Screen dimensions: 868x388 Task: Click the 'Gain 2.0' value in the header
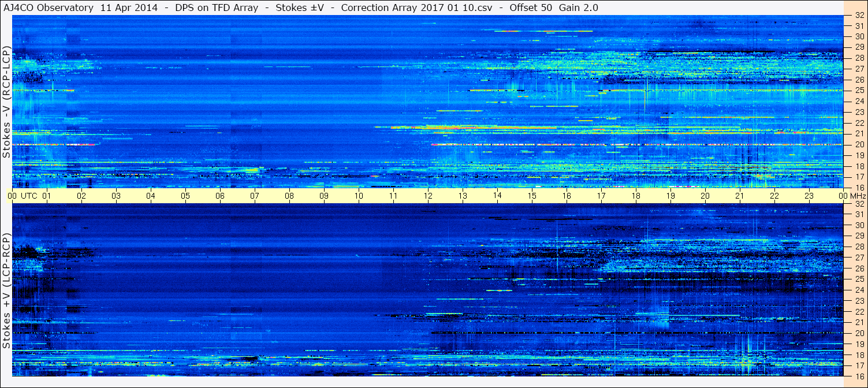click(x=579, y=8)
